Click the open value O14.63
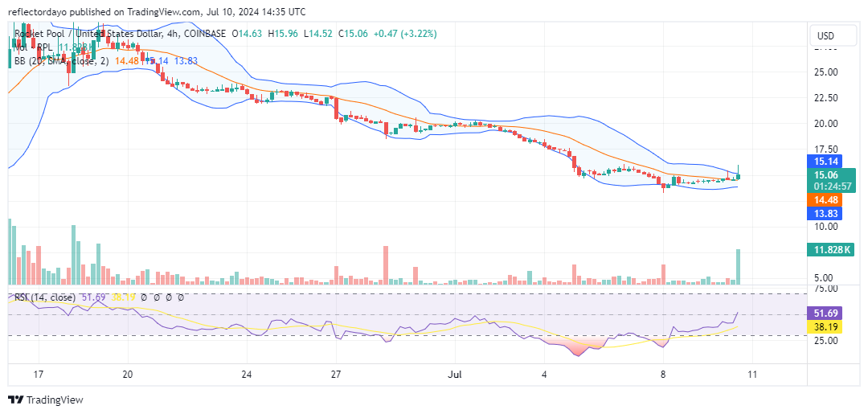Viewport: 868px width, 414px height. (x=248, y=34)
